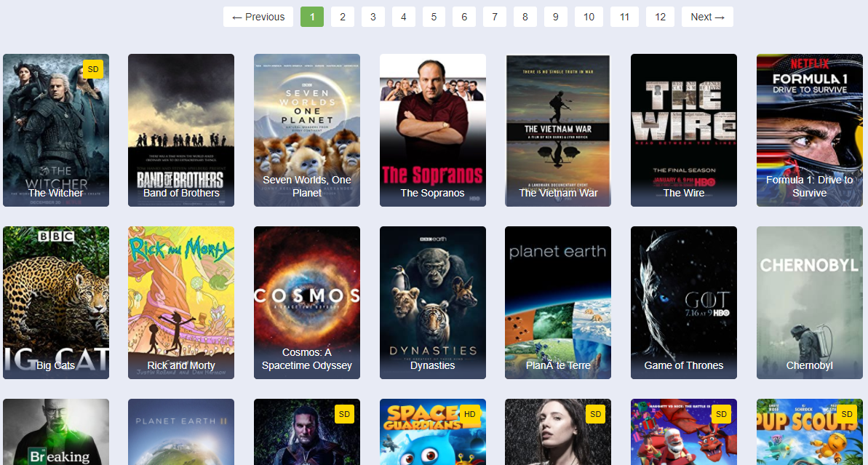Select Seven Worlds, One Planet

coord(307,131)
